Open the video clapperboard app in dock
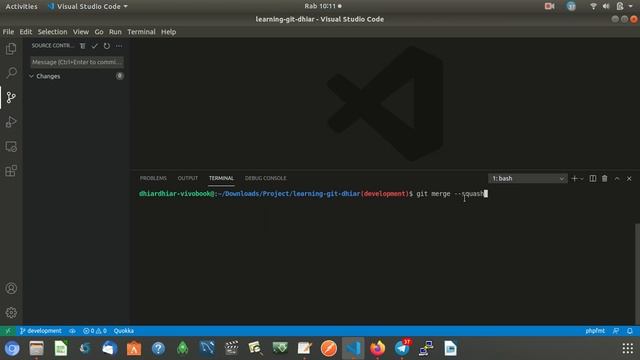 231,348
